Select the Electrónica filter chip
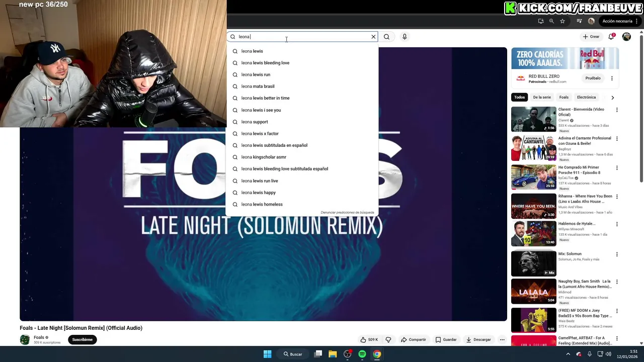This screenshot has width=644, height=362. [586, 98]
